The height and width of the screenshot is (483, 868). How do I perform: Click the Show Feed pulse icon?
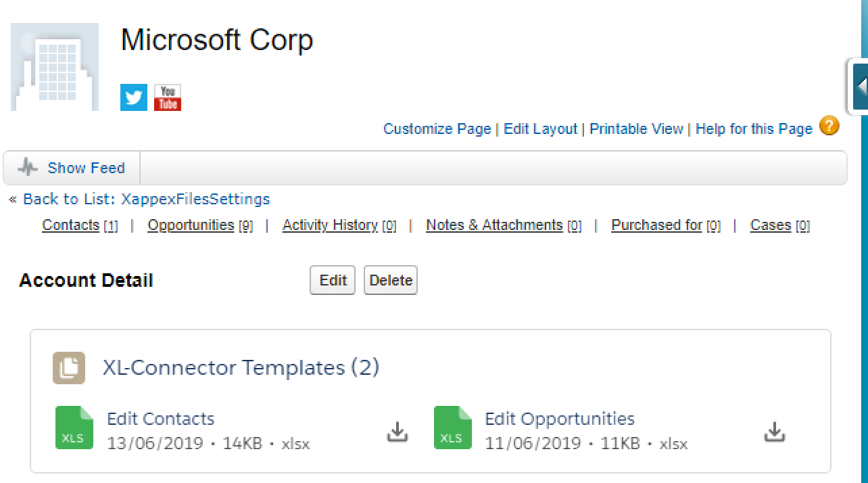pos(28,168)
